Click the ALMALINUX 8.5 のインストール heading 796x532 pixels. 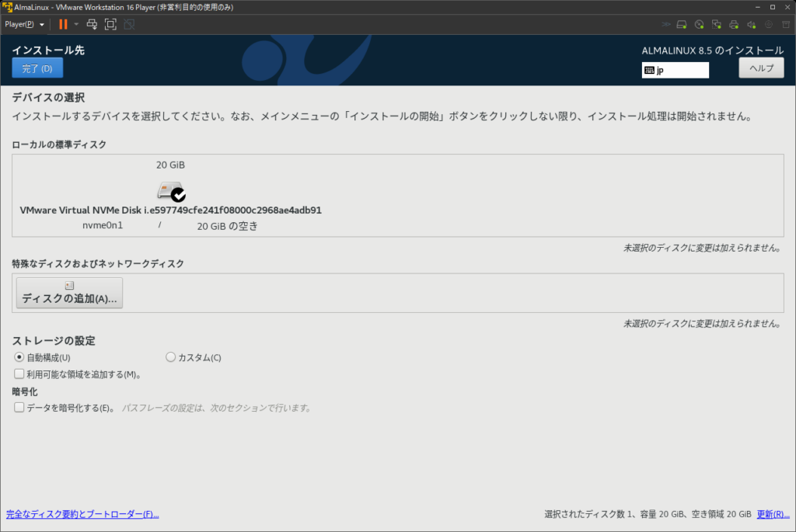click(x=713, y=50)
